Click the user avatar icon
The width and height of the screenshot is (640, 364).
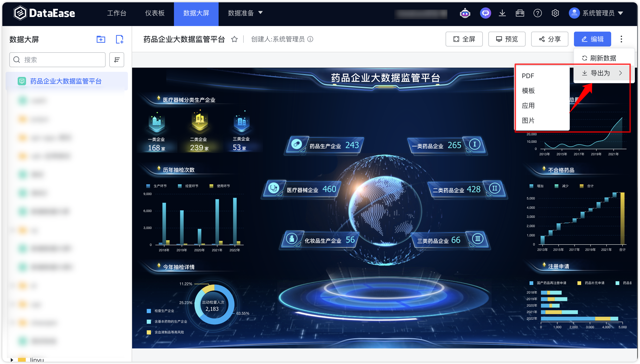point(574,13)
